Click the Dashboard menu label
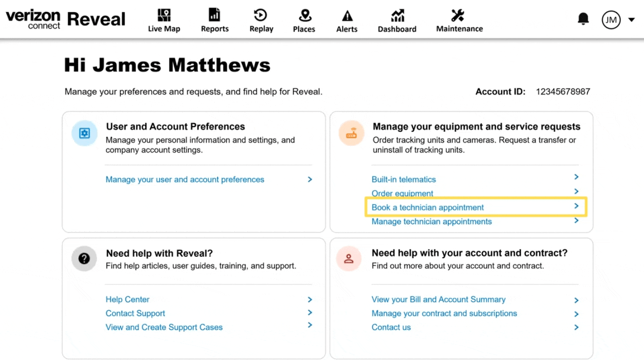The image size is (644, 360). click(x=397, y=29)
